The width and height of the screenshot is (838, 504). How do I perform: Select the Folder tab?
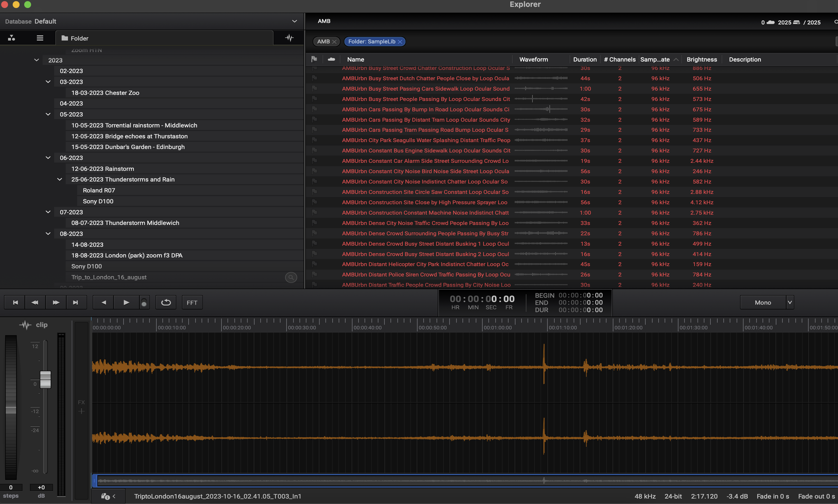pos(79,39)
